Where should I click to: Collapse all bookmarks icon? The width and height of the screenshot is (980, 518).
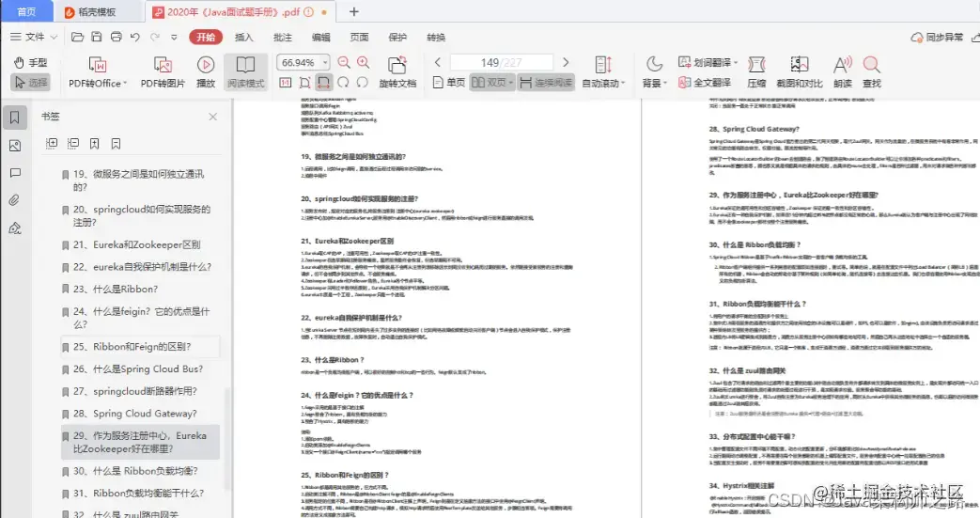pos(73,143)
